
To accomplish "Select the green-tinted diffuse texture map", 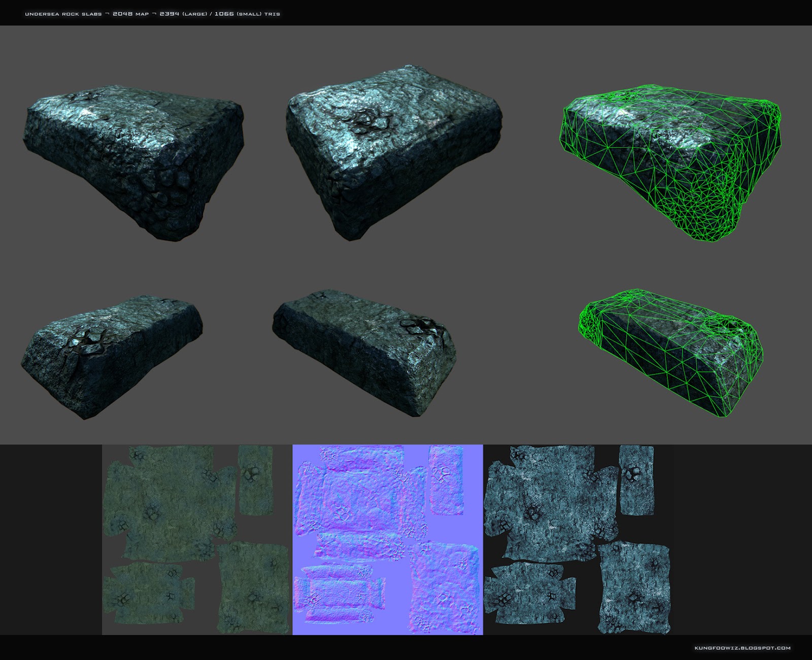I will [197, 540].
